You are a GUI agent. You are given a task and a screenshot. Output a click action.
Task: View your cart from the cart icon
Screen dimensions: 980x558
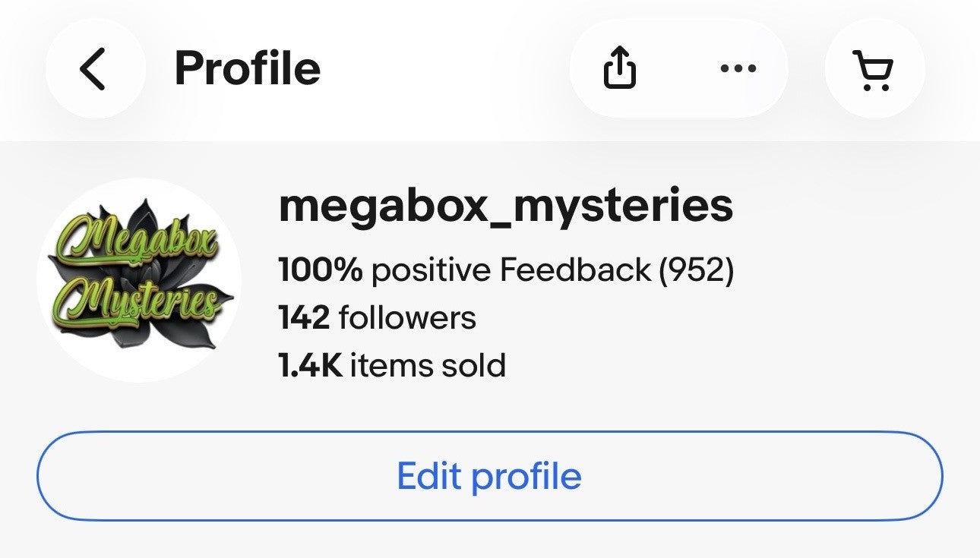[874, 68]
